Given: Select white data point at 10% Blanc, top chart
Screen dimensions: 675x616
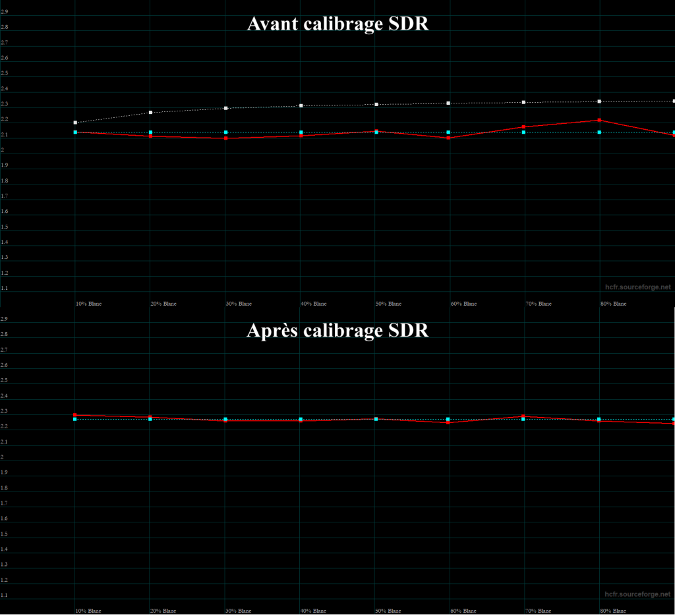Looking at the screenshot, I should pos(76,123).
